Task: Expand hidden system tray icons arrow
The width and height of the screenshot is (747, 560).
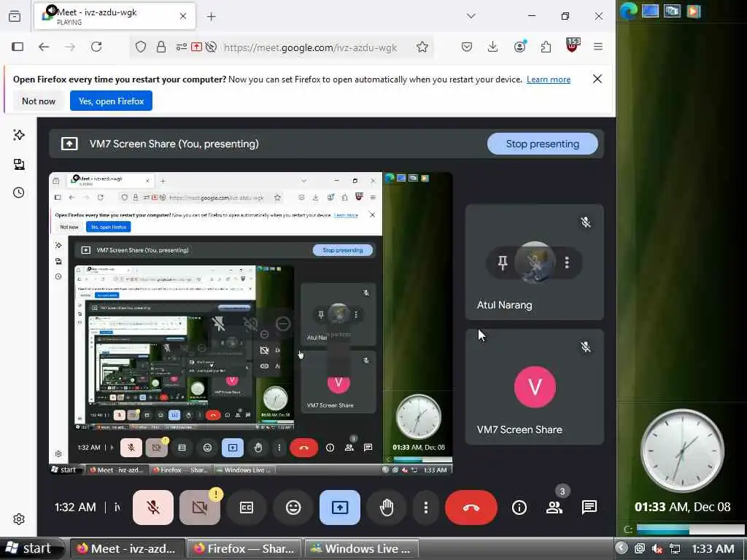Action: point(622,548)
